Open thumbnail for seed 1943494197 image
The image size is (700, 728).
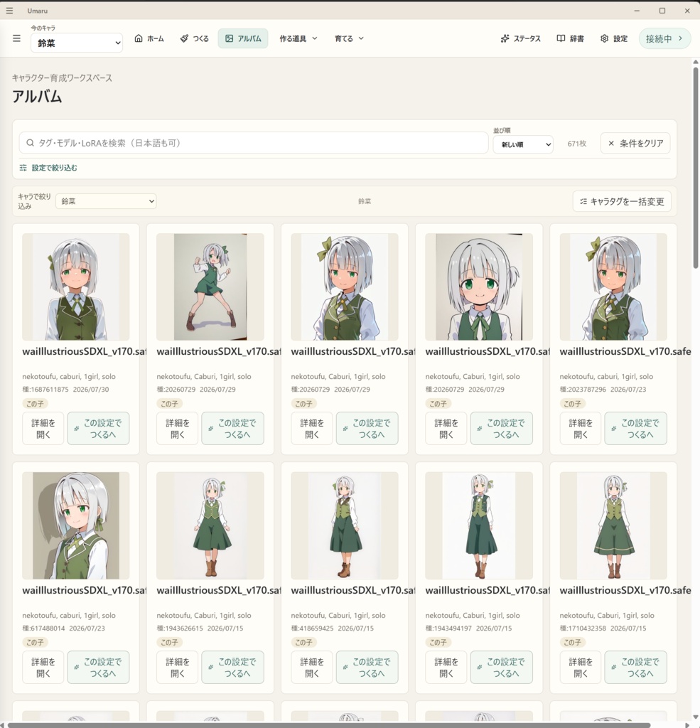[x=479, y=525]
